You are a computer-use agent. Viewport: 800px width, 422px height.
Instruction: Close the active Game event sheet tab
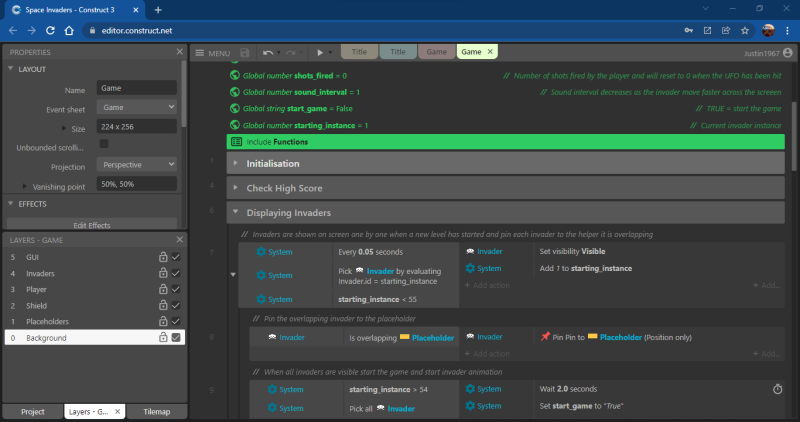pyautogui.click(x=490, y=52)
